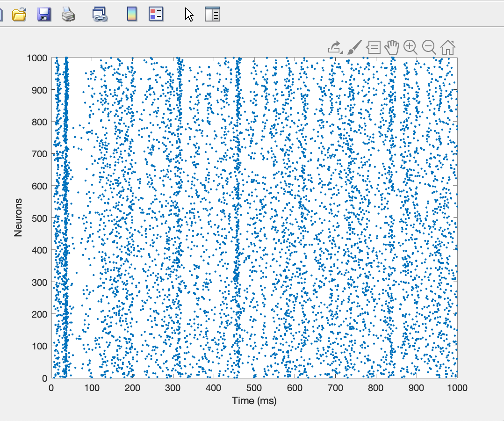The image size is (504, 421).
Task: Restore the original view with home icon
Action: 448,47
